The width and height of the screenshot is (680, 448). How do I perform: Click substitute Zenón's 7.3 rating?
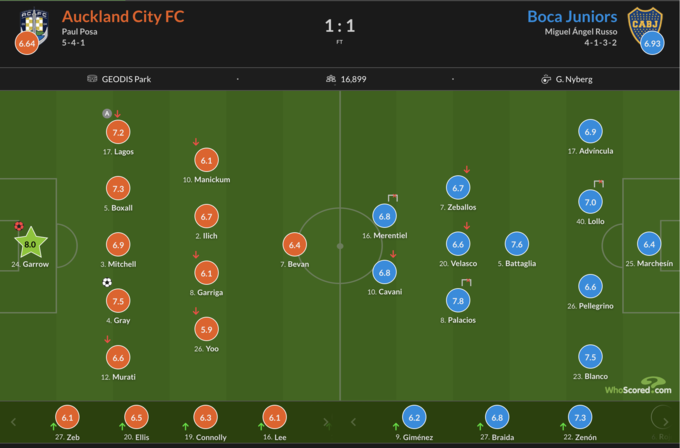coord(579,418)
